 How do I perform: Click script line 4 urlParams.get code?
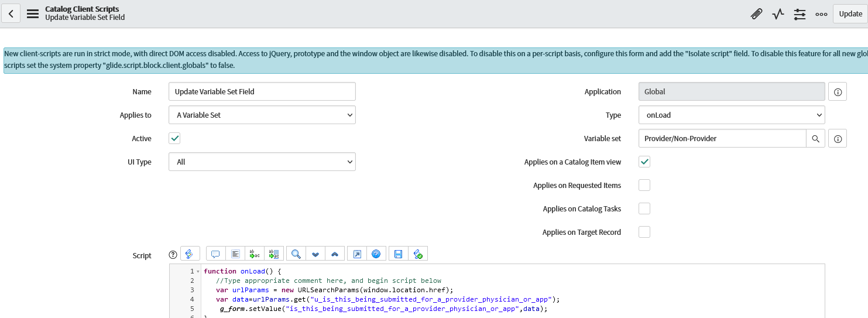click(387, 299)
